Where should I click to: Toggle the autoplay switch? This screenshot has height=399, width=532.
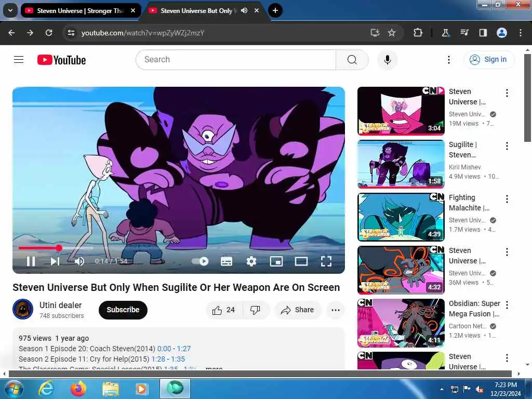point(200,261)
